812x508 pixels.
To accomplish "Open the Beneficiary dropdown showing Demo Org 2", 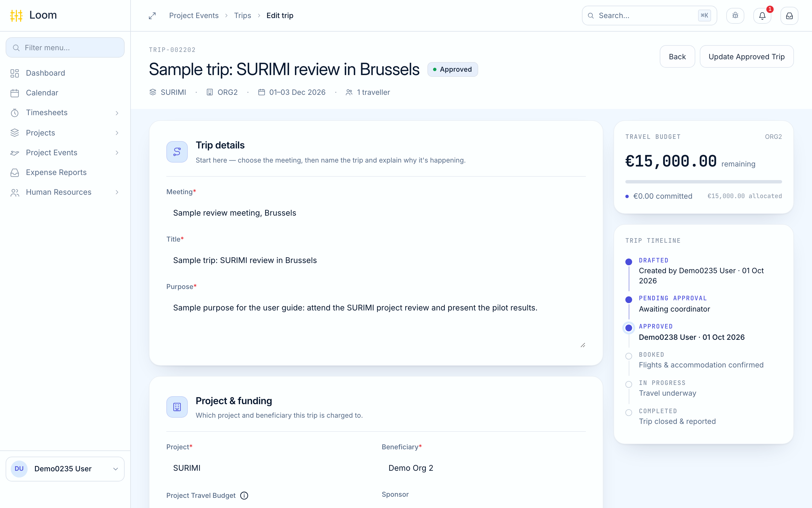I will [484, 468].
